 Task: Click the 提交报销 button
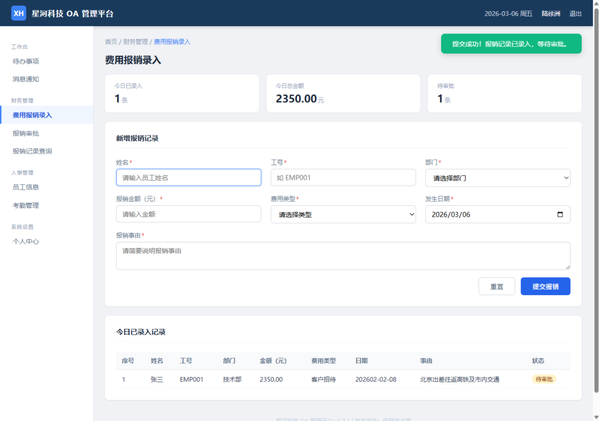tap(545, 286)
